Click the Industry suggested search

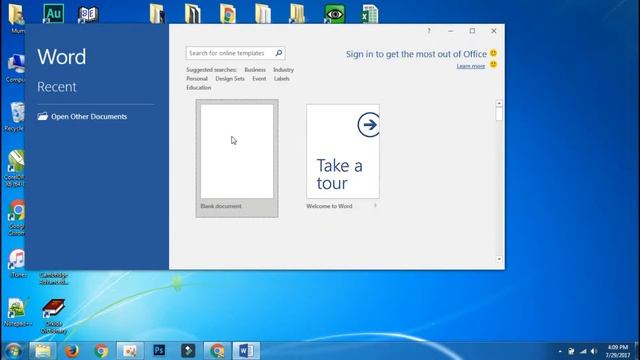(x=283, y=70)
